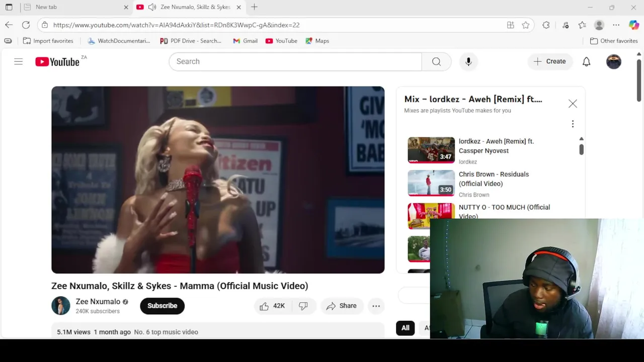Play lordkez - Aweh [Remix] from the mix

coord(491,150)
